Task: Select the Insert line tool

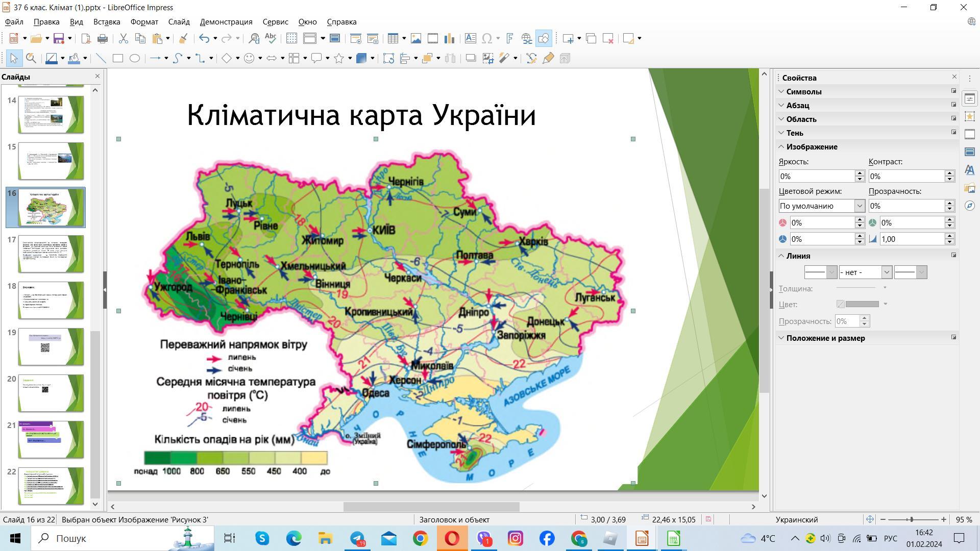Action: 101,58
